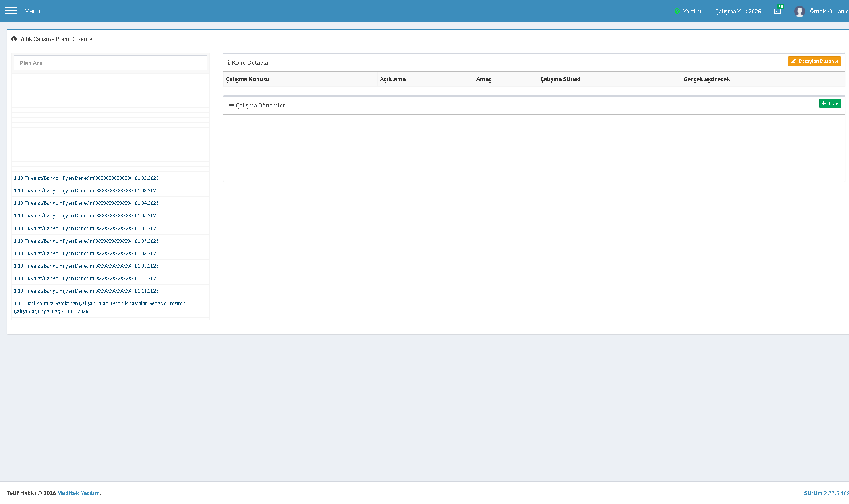The image size is (849, 504).
Task: Open the mail notifications envelope icon
Action: [x=778, y=11]
